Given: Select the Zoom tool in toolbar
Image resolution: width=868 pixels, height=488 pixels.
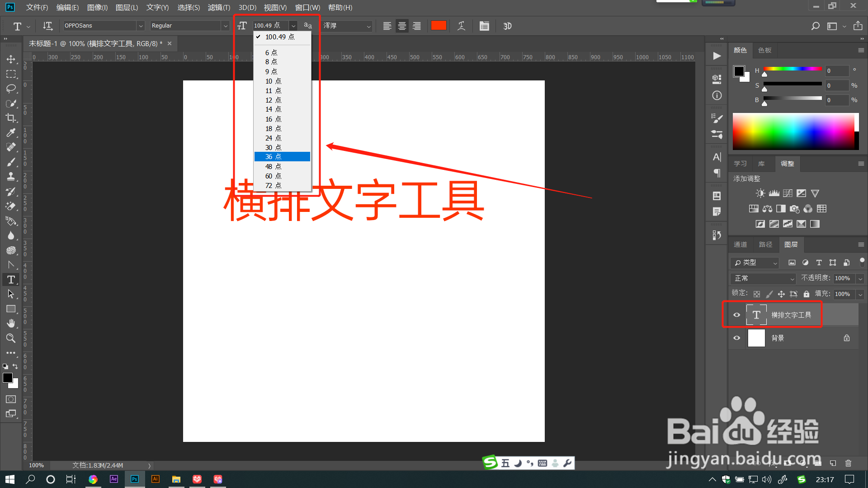Looking at the screenshot, I should tap(11, 338).
